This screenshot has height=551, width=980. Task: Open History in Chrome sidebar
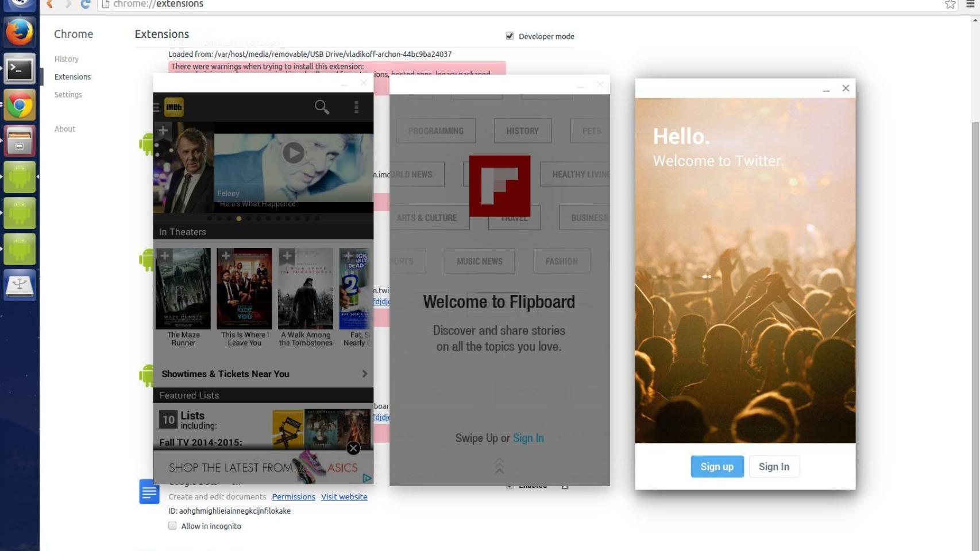point(67,59)
